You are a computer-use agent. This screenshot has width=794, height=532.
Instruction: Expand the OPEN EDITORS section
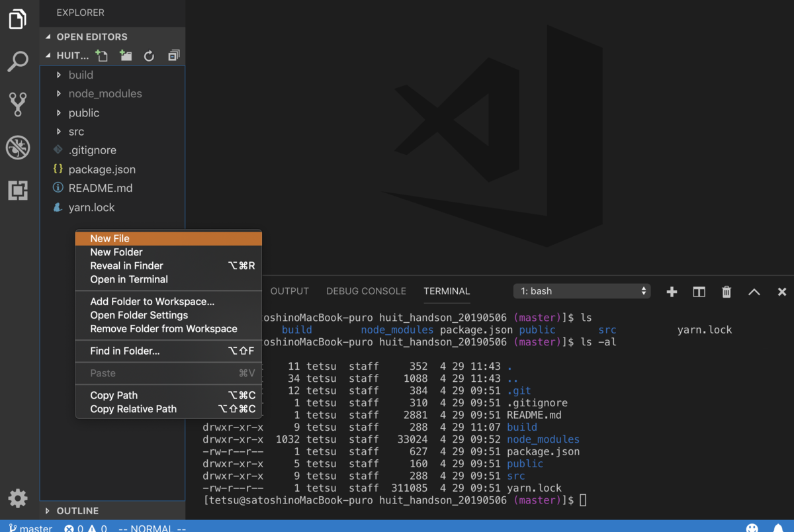tap(112, 37)
